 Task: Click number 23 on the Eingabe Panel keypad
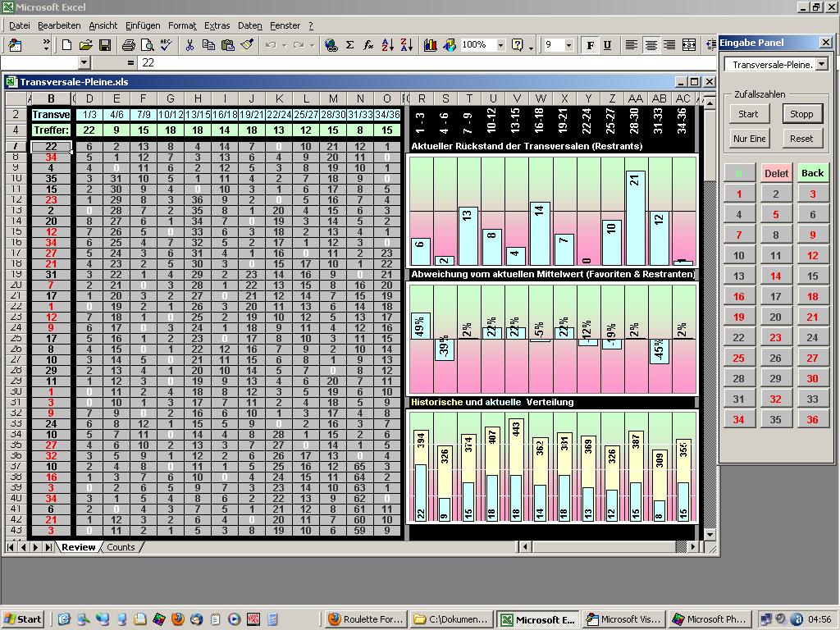point(776,337)
